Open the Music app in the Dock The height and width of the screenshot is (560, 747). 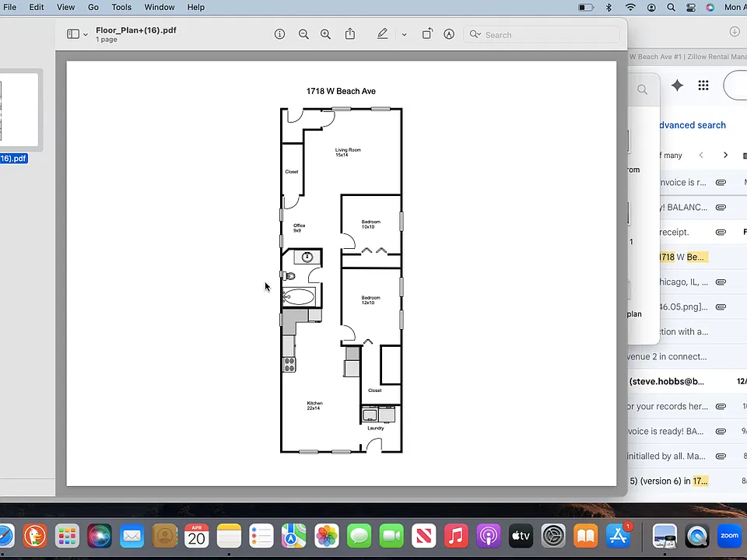(x=456, y=537)
